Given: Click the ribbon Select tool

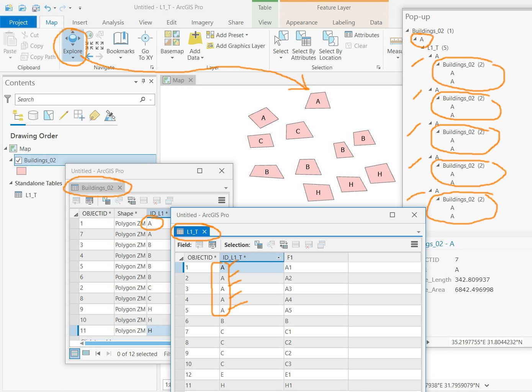Looking at the screenshot, I should (x=281, y=45).
